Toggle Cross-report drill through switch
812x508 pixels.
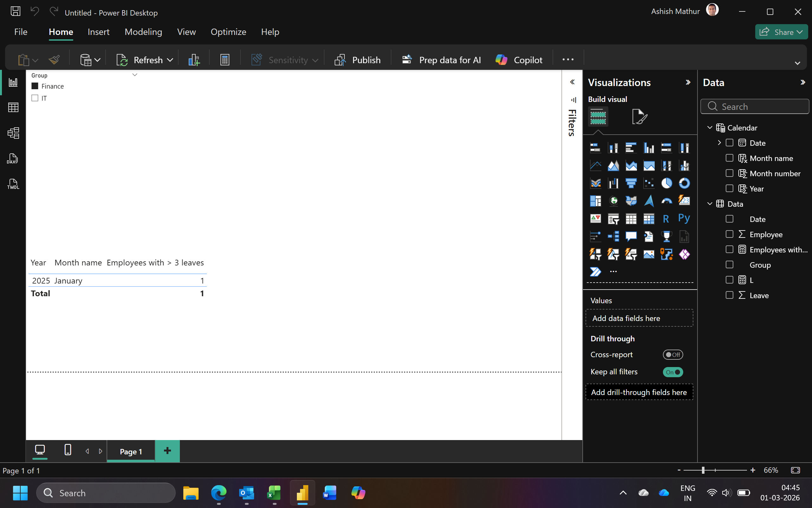[673, 354]
